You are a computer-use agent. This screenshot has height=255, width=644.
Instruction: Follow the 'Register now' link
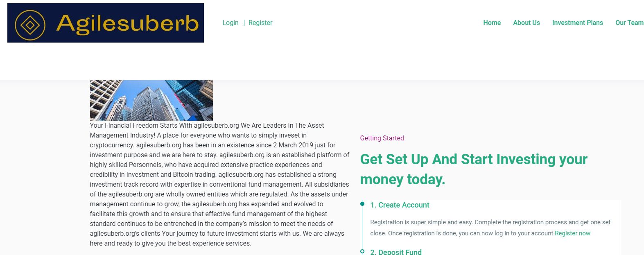coord(572,233)
